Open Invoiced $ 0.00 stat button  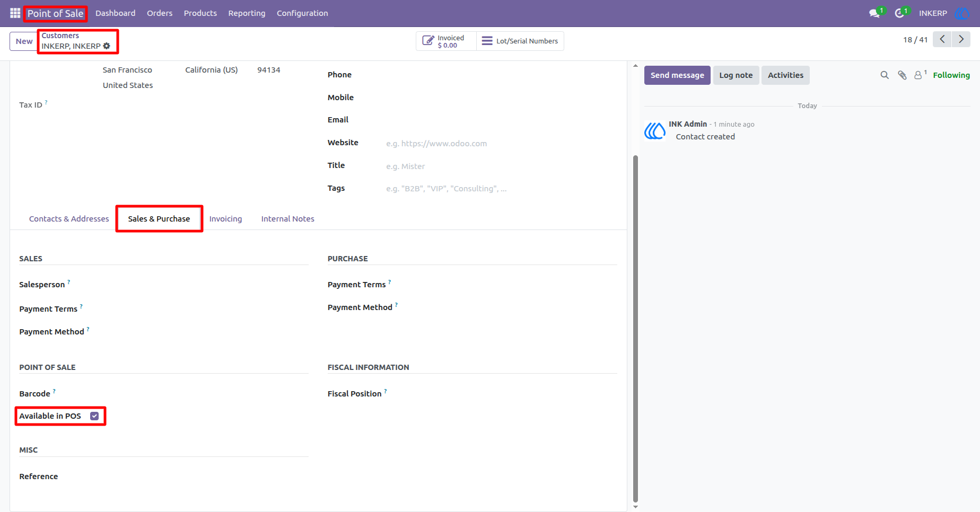click(446, 41)
